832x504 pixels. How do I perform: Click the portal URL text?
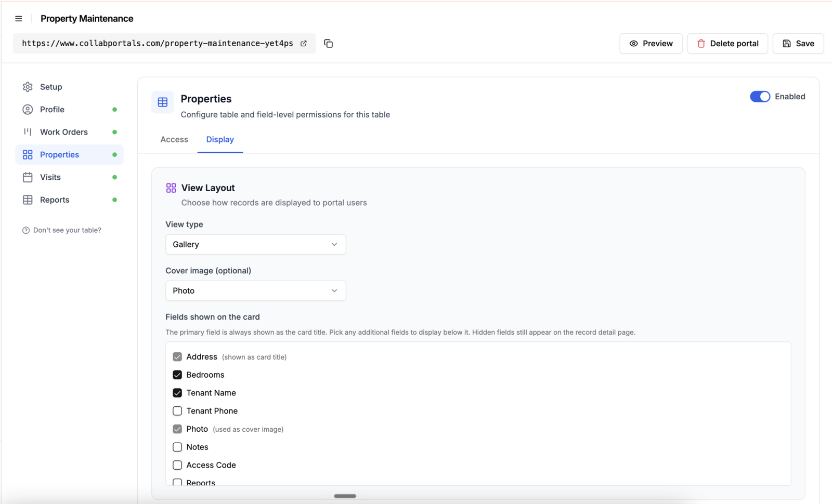click(x=158, y=44)
